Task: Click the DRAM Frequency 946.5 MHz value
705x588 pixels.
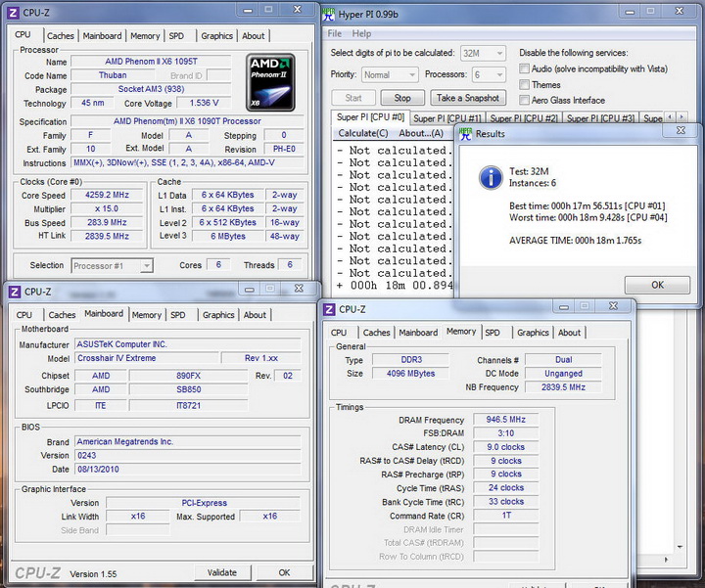Action: click(x=505, y=420)
